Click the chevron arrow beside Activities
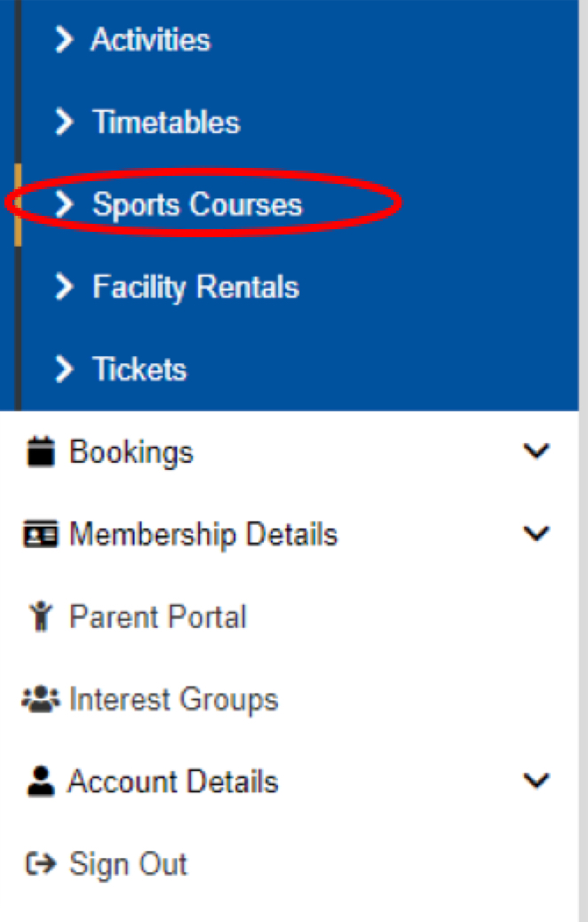This screenshot has width=588, height=922. 63,40
